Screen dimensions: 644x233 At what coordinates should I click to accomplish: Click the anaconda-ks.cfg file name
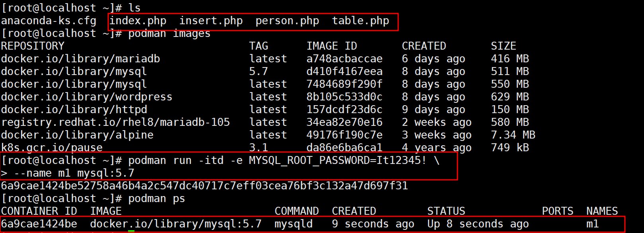[49, 21]
